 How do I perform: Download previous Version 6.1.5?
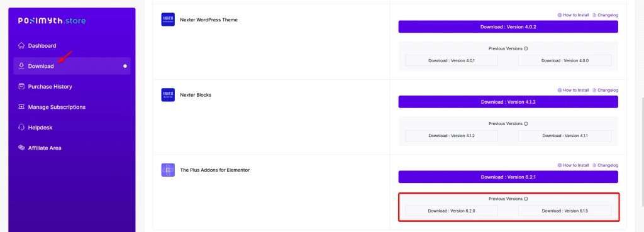tap(565, 211)
